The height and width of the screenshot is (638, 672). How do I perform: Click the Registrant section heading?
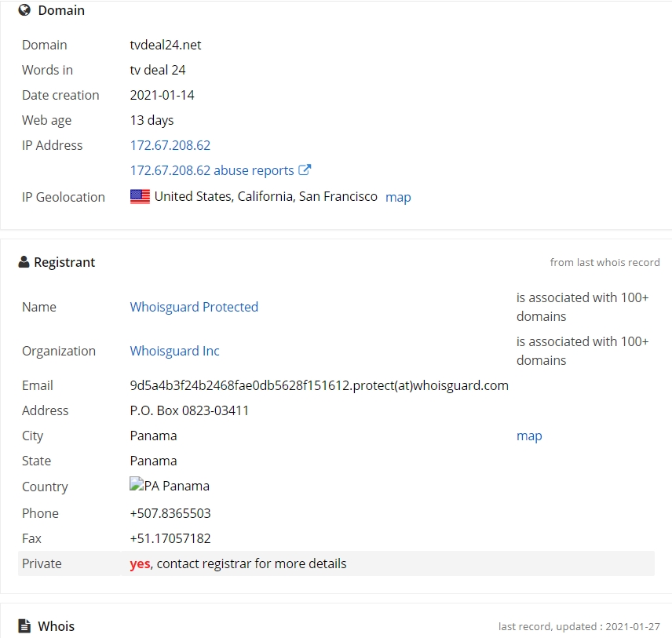[64, 262]
